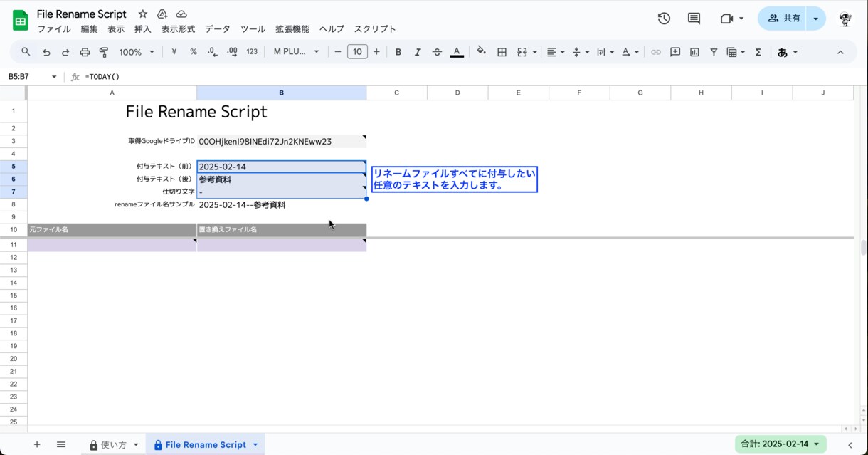868x455 pixels.
Task: Open version history clock icon
Action: 664,19
